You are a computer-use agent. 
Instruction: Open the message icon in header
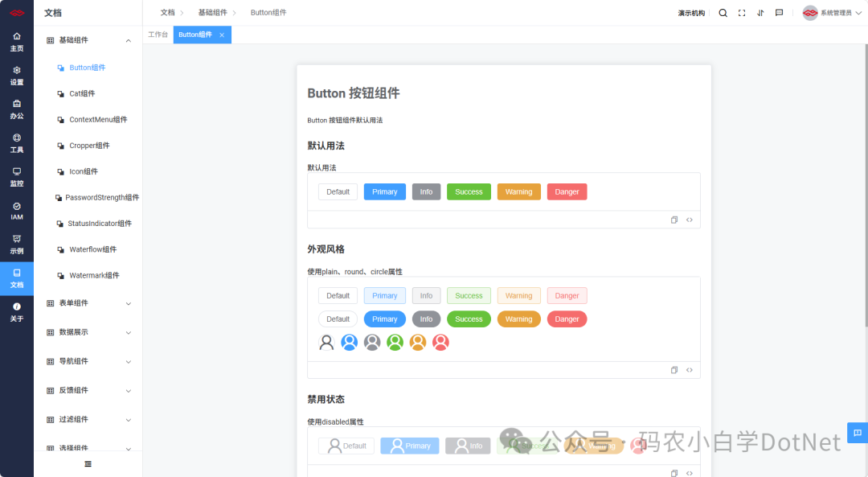click(x=780, y=13)
